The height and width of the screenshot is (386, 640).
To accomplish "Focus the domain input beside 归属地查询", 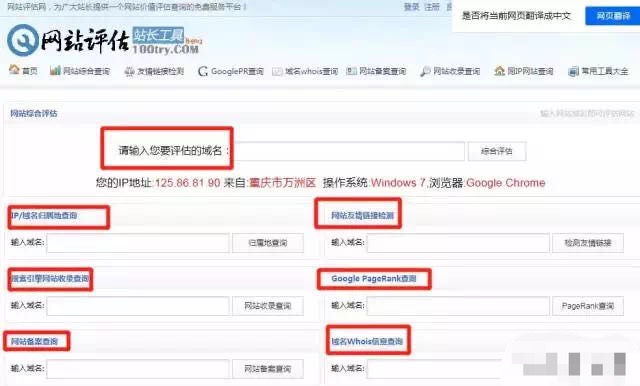I will (138, 243).
